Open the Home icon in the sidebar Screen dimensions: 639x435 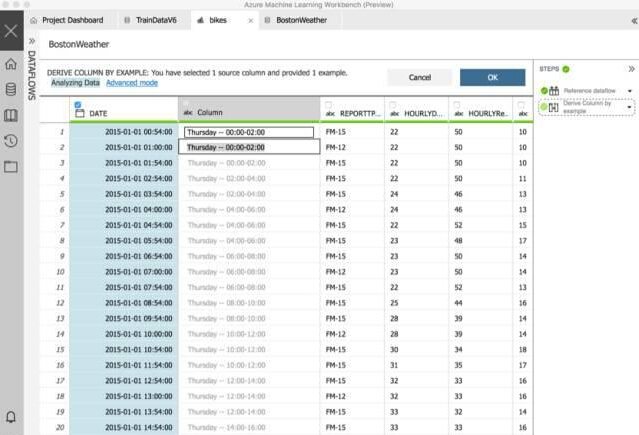click(x=11, y=64)
